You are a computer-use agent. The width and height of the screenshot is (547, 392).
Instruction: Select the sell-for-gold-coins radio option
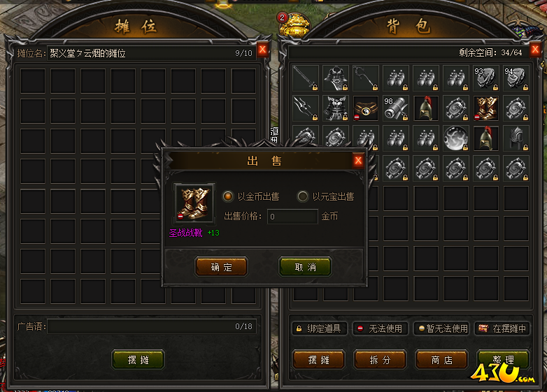[x=228, y=196]
